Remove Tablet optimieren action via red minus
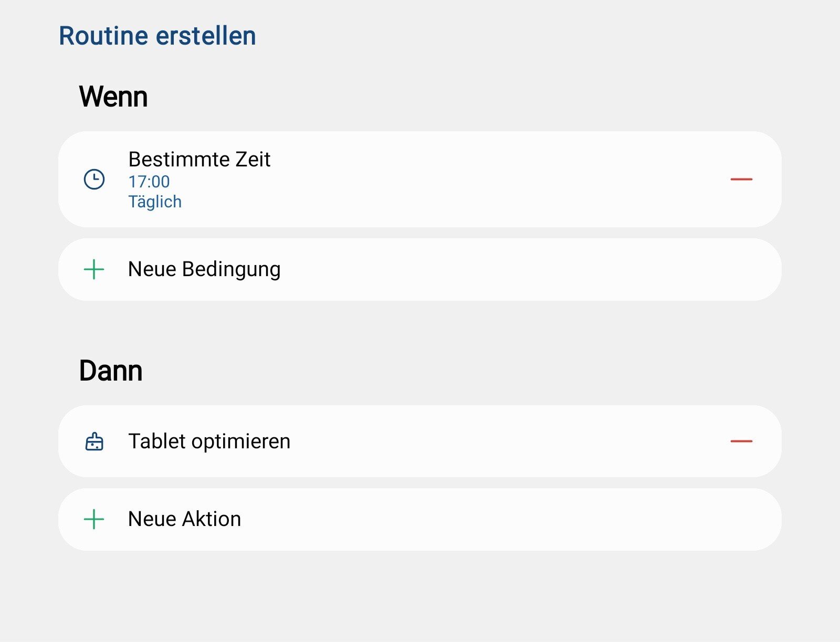This screenshot has height=642, width=840. pyautogui.click(x=741, y=441)
